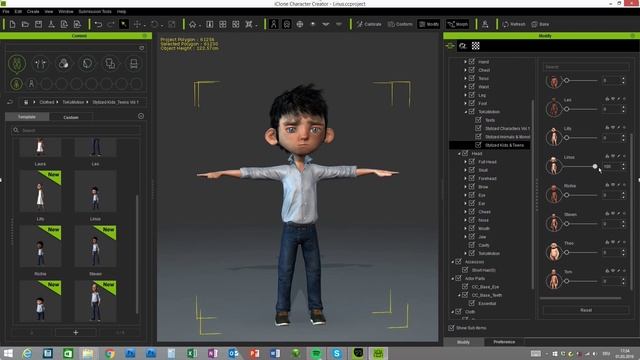Screen dimensions: 640x360
Task: Collapse the Head tree node arrow
Action: point(459,153)
